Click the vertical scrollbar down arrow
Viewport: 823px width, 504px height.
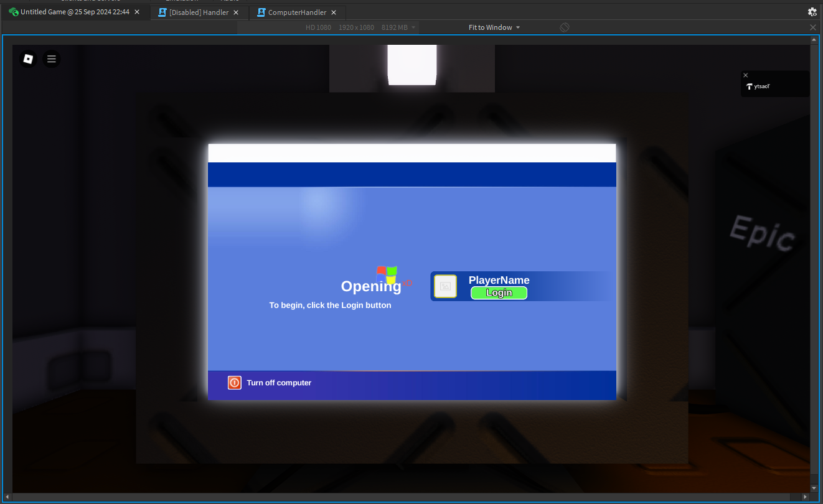coord(814,488)
